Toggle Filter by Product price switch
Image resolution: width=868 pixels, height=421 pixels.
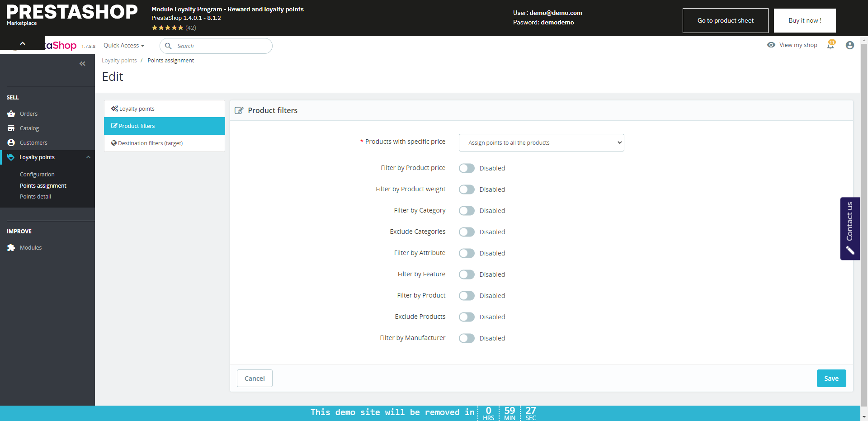click(x=467, y=168)
